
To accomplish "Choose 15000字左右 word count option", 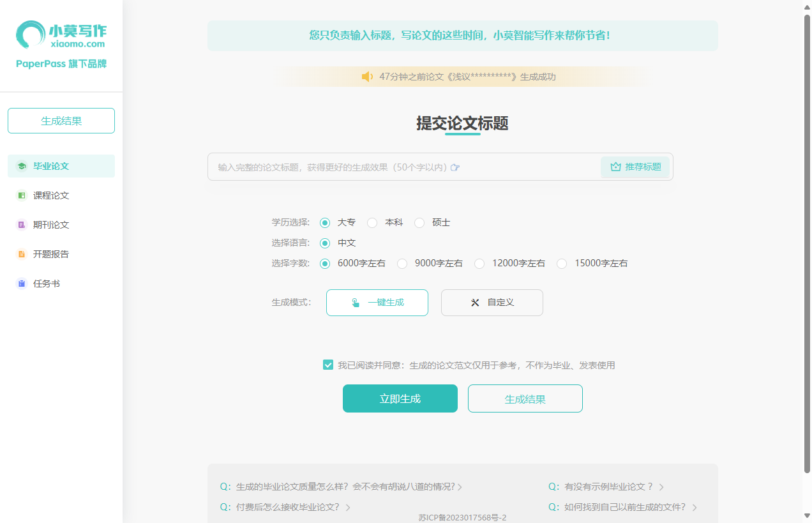I will [561, 263].
